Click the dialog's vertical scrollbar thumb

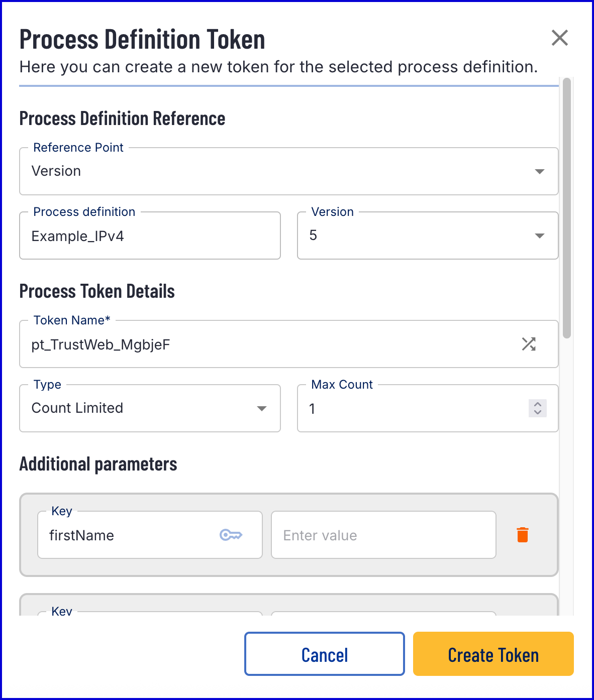[567, 208]
